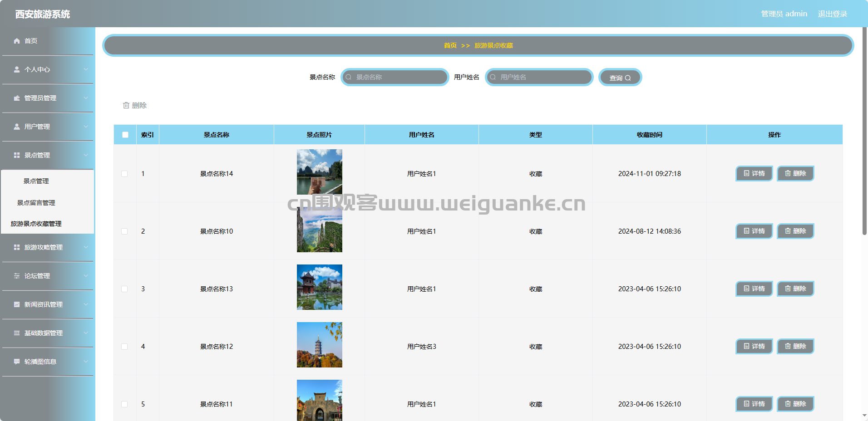Collapse the 景点管理 menu chevron

click(86, 155)
